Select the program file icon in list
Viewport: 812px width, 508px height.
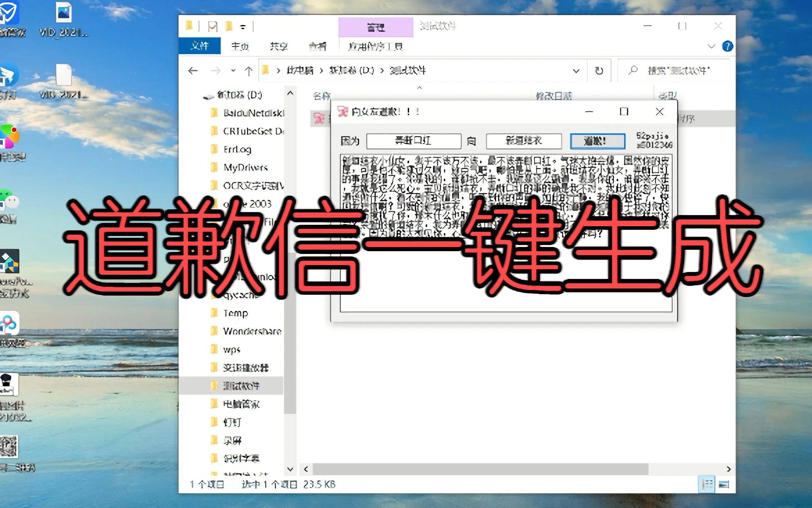point(319,118)
